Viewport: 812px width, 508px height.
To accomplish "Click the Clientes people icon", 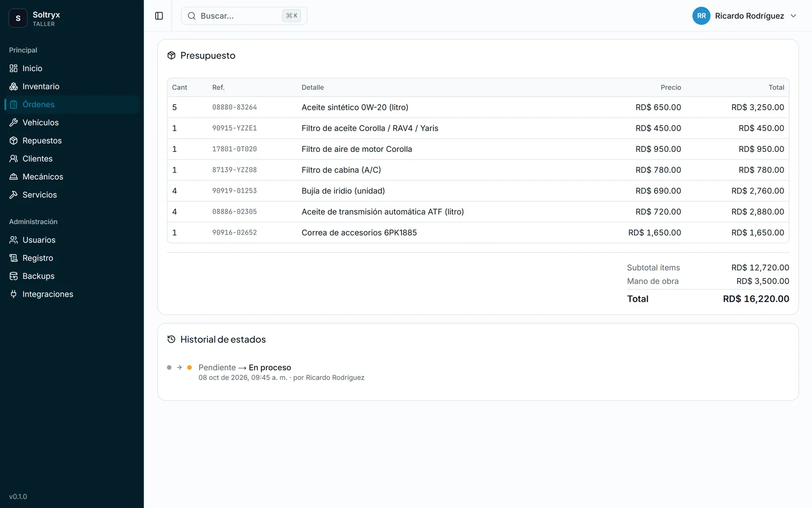I will 14,158.
